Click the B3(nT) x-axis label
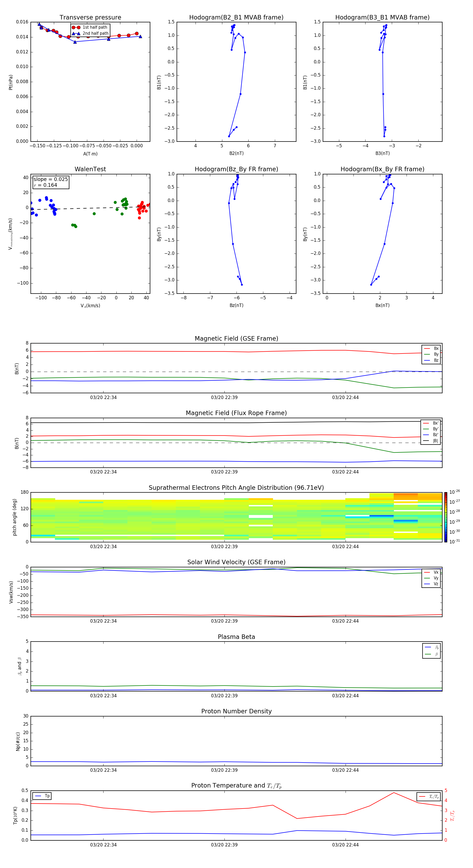Screen dimensions: 473x868 pyautogui.click(x=382, y=154)
